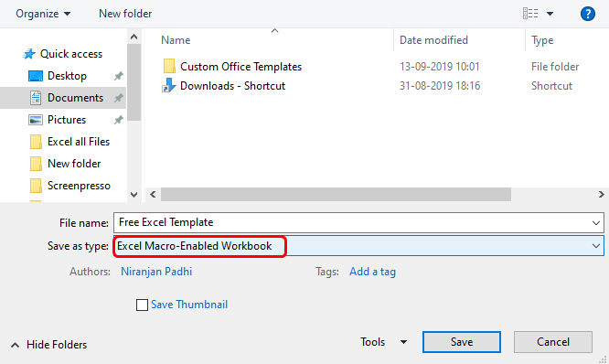Screen dimensions: 609x364
Task: Open New folder in sidebar
Action: coord(74,164)
